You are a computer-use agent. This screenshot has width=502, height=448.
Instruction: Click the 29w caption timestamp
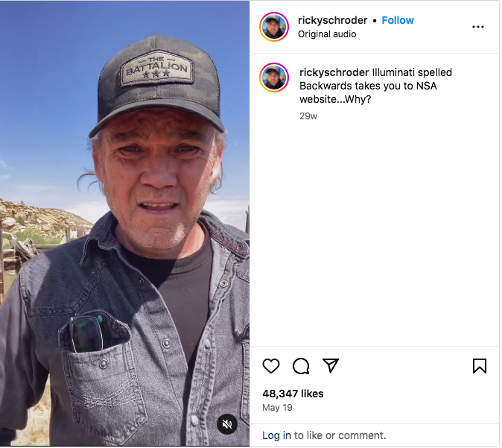click(308, 116)
